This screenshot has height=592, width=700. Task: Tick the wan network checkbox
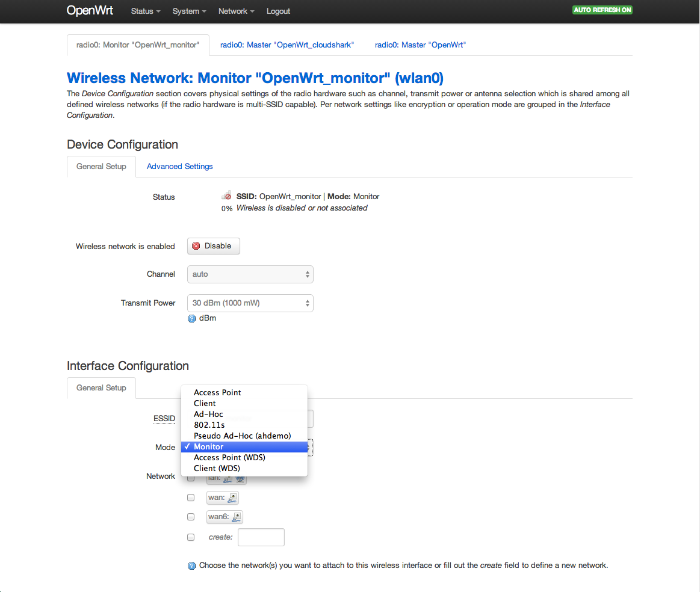[x=191, y=498]
